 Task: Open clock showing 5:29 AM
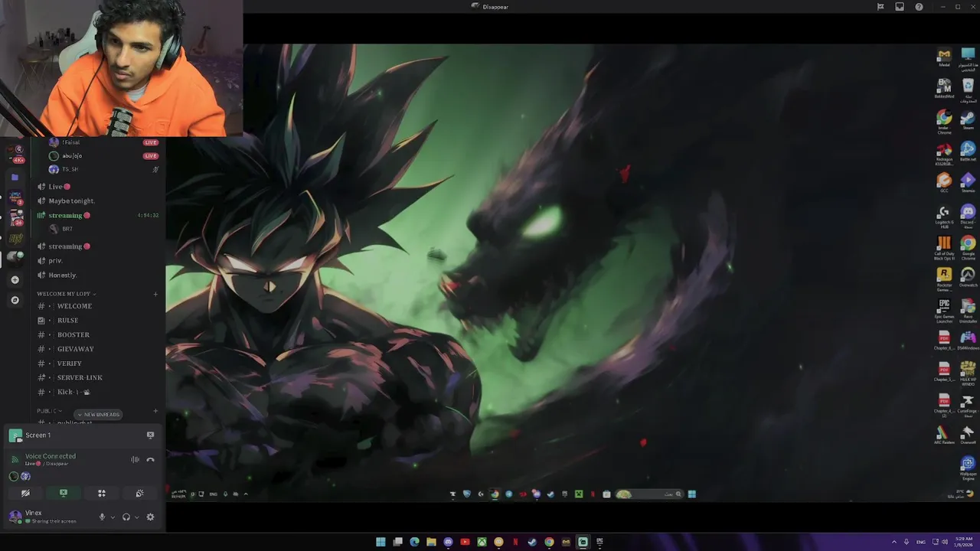tap(962, 542)
